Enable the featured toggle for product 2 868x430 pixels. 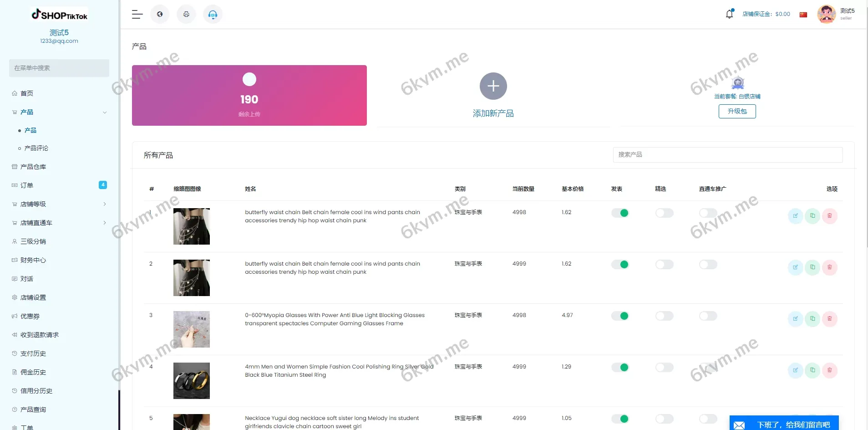click(x=664, y=265)
